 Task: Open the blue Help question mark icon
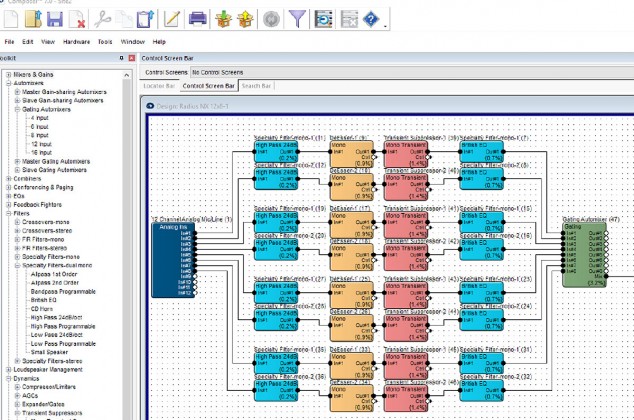click(371, 17)
